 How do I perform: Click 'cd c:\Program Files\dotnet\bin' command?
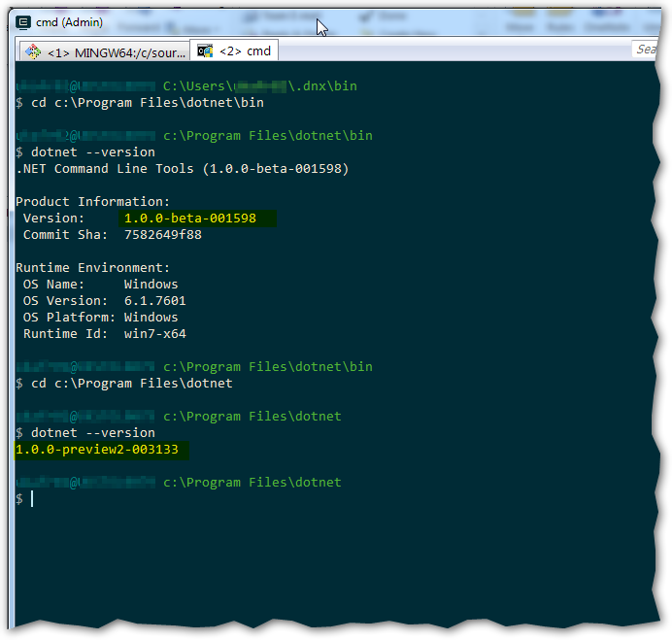tap(148, 103)
